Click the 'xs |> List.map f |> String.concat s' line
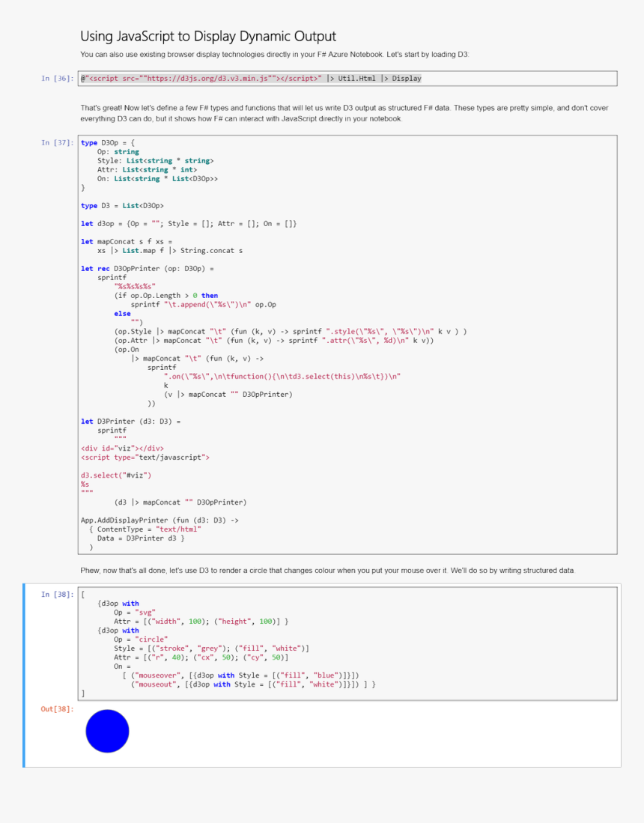The width and height of the screenshot is (644, 823). [x=170, y=250]
